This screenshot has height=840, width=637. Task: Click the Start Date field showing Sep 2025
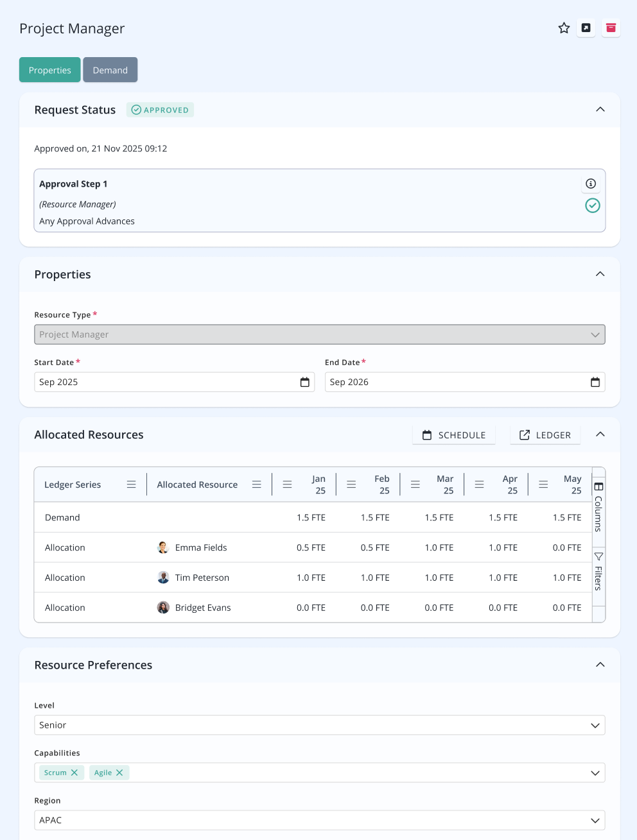pyautogui.click(x=175, y=382)
